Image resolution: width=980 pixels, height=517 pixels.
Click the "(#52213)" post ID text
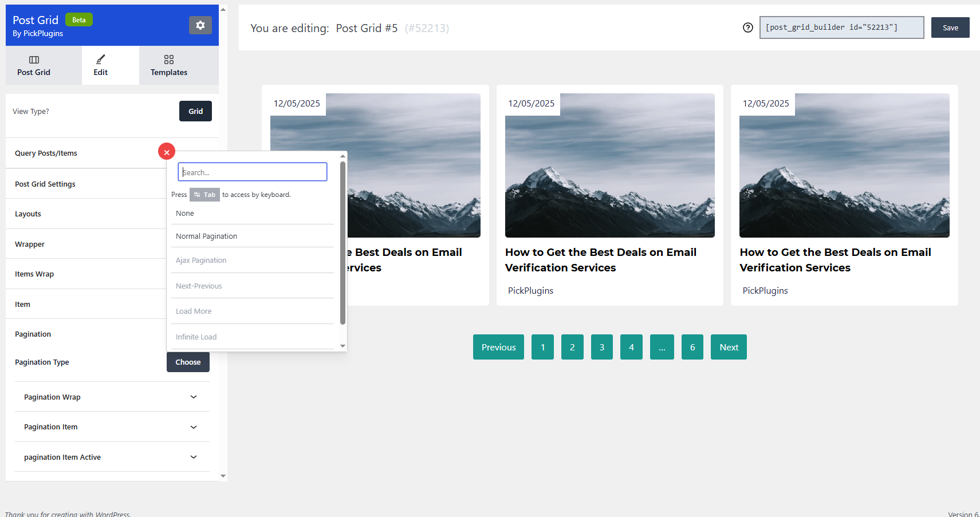(427, 28)
